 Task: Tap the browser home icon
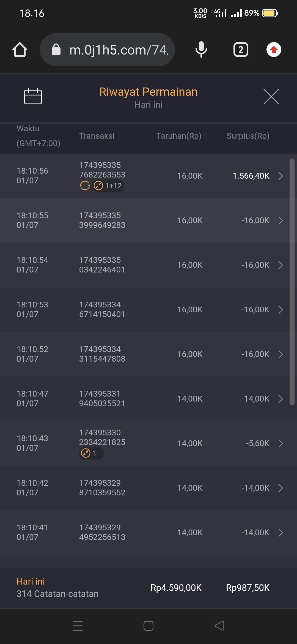20,50
